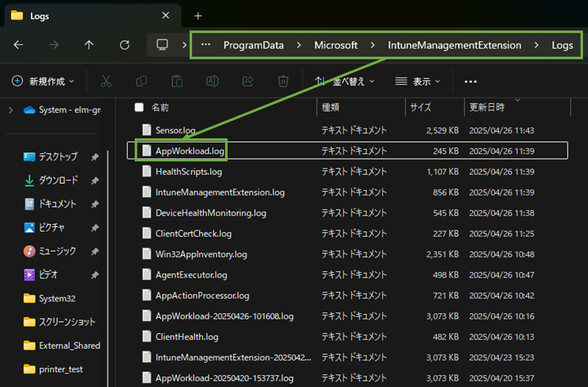Sort by 種類 column header
Viewport: 588px width, 387px height.
click(330, 108)
